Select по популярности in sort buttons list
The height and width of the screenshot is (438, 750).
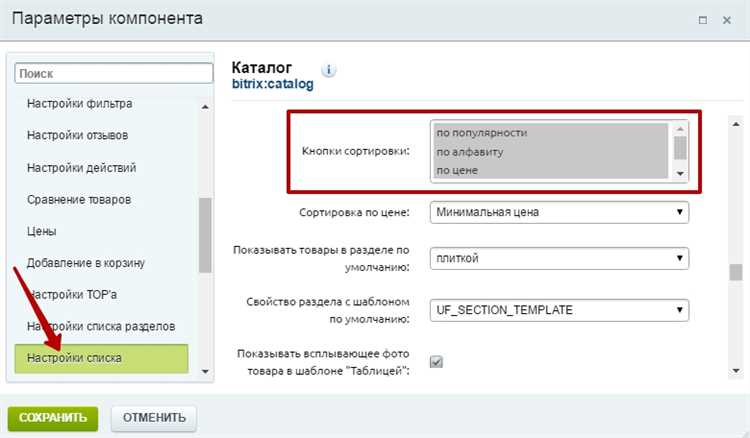551,133
